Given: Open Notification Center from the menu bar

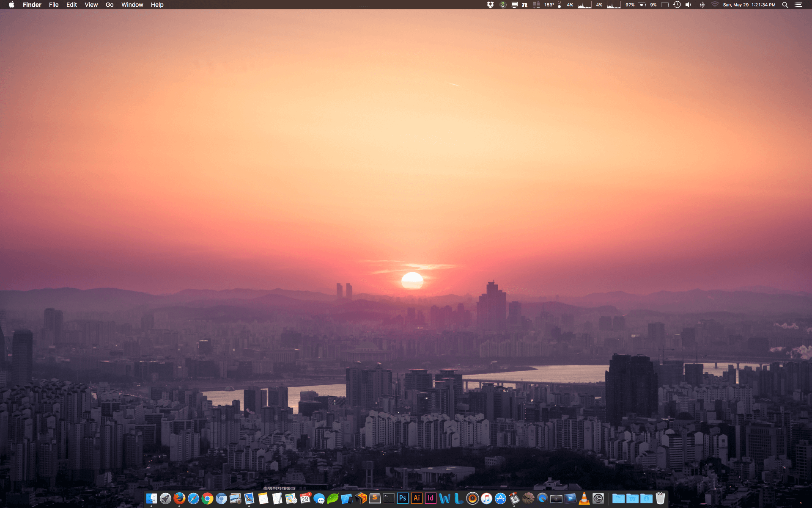Looking at the screenshot, I should pos(798,5).
